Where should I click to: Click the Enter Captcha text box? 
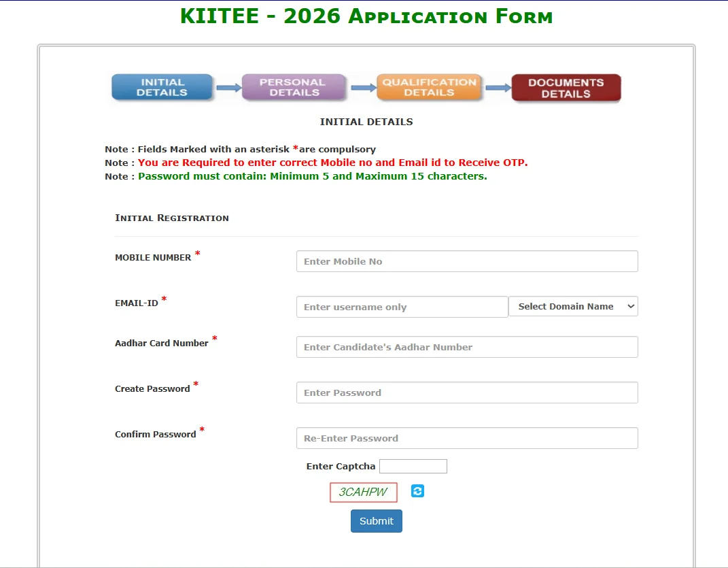pos(413,467)
